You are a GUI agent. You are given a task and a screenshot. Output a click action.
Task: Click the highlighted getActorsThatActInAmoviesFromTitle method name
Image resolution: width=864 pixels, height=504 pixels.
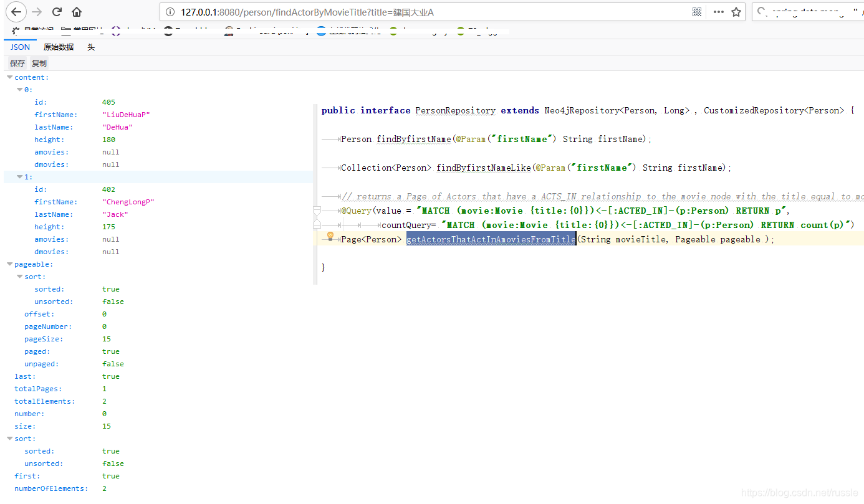[x=491, y=239]
